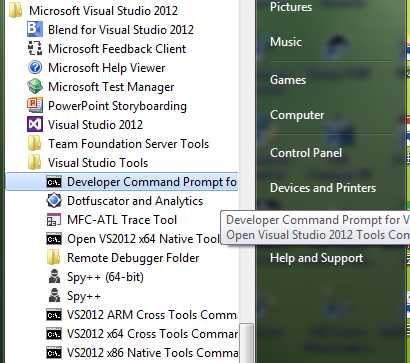
Task: Open Microsoft Help Viewer icon
Action: (x=35, y=68)
